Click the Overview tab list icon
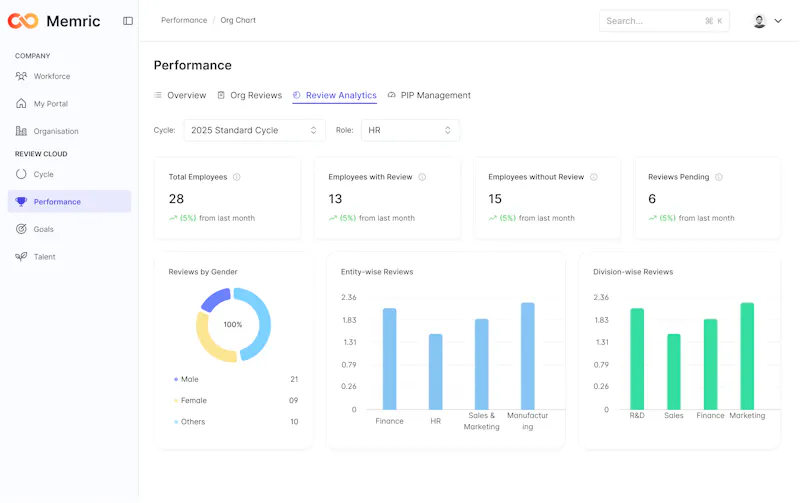The width and height of the screenshot is (800, 503). (158, 95)
